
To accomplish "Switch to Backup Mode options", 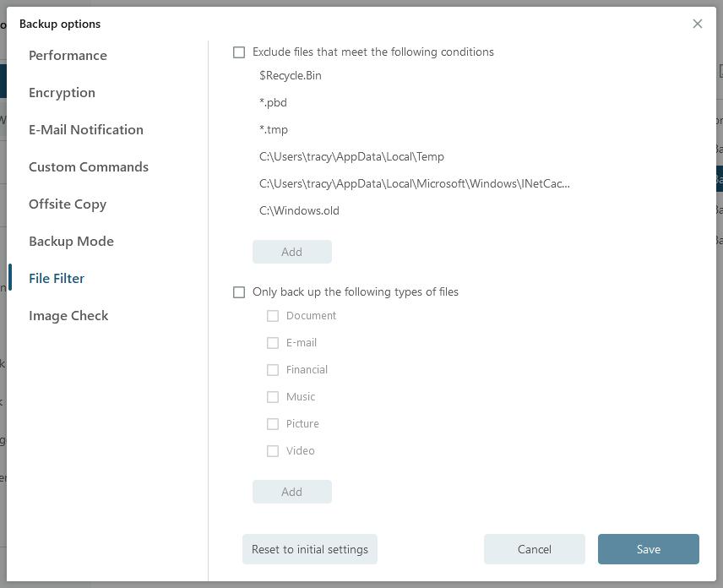I will [71, 242].
